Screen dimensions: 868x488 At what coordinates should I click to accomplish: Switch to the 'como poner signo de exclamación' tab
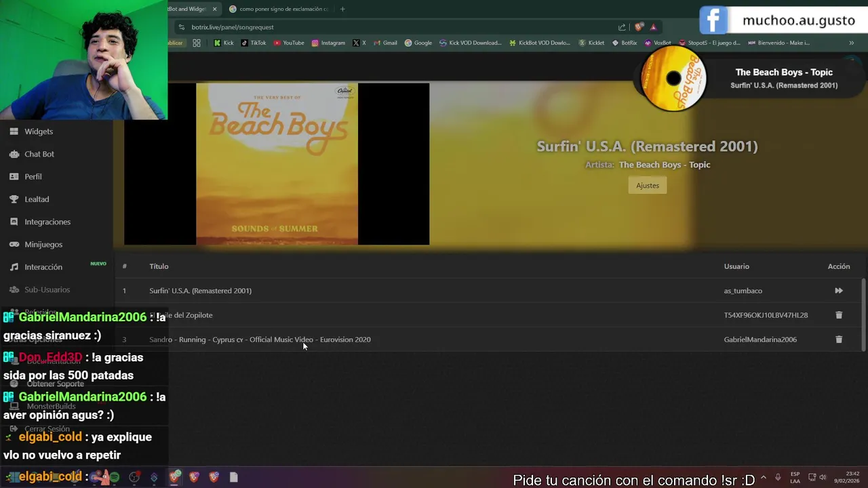click(x=278, y=9)
